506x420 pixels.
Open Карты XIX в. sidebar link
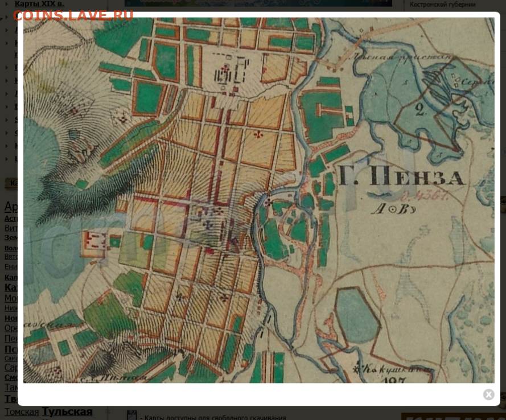[39, 4]
